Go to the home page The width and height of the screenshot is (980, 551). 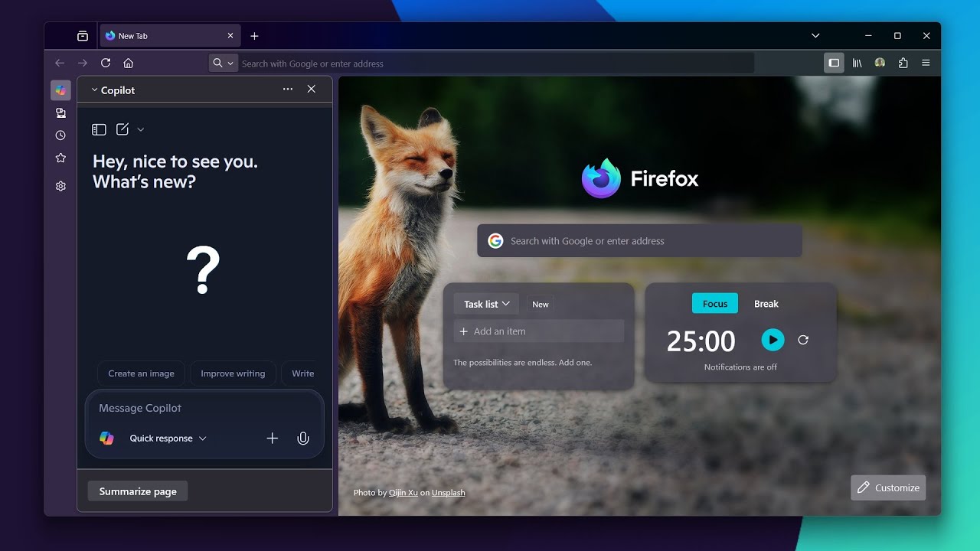[129, 64]
